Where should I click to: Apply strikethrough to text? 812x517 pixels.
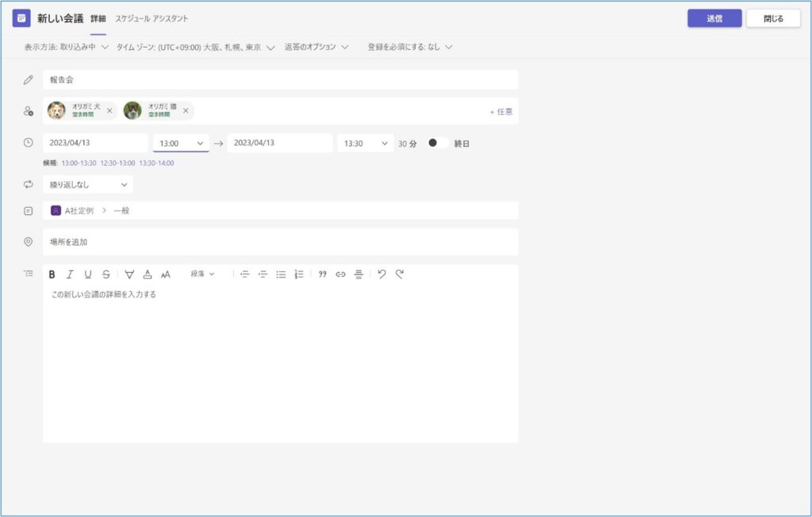(x=106, y=274)
